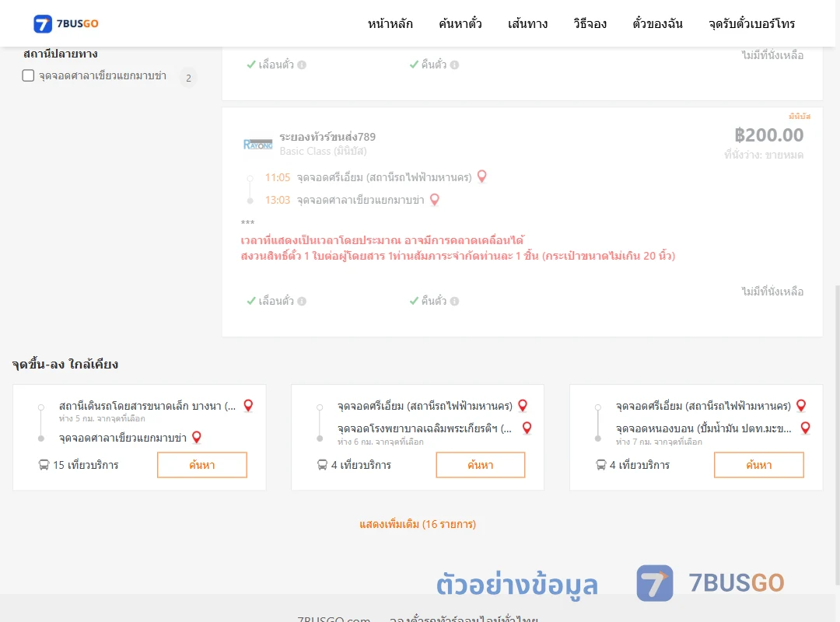
Task: Expand แสดงเพิ่มเติม (16 รายการ) link
Action: [418, 524]
